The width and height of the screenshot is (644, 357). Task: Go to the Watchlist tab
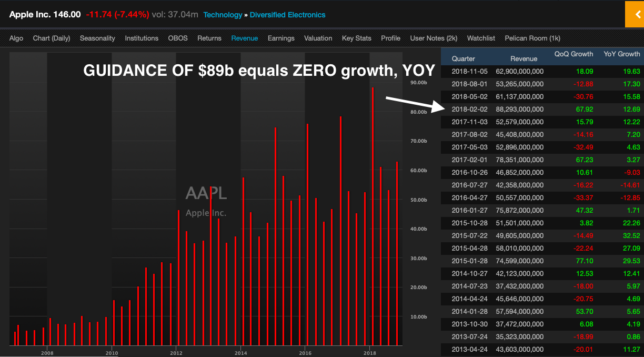pos(481,38)
